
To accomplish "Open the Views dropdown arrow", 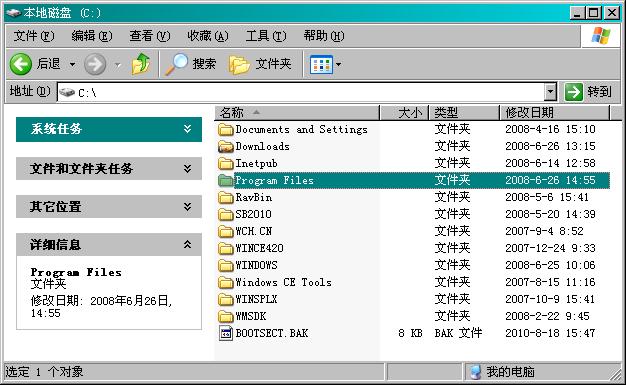I will point(339,64).
